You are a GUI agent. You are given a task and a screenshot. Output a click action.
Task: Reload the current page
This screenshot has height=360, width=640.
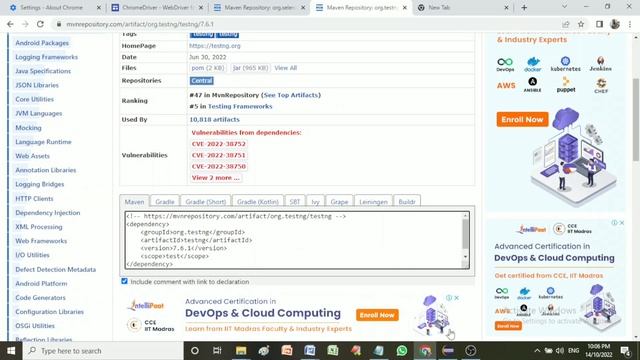click(x=40, y=24)
